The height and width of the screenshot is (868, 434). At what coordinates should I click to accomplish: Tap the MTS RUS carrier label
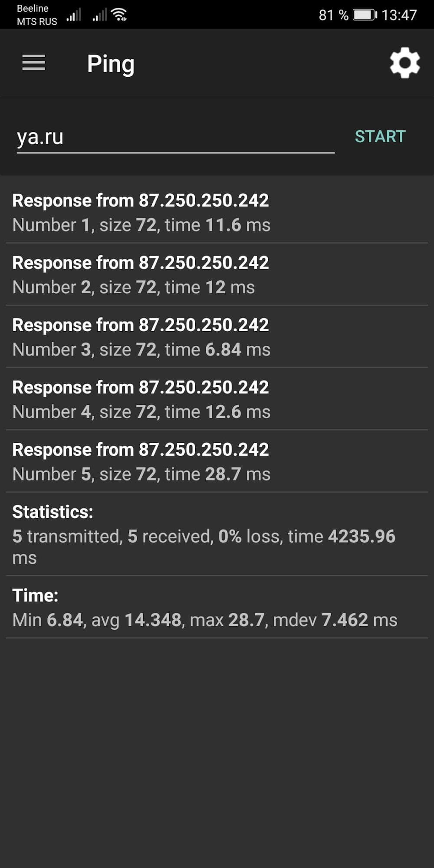37,22
